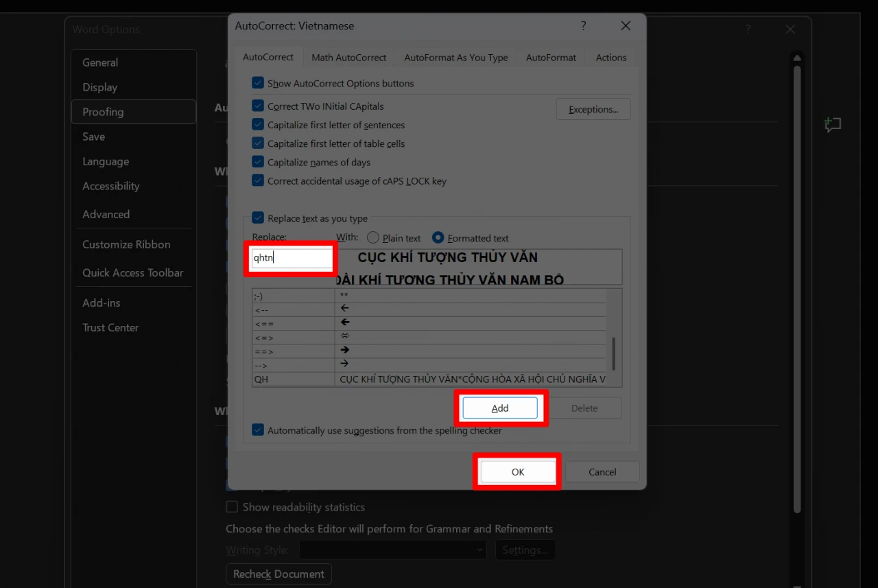This screenshot has width=878, height=588.
Task: Close the AutoCorrect dialog
Action: [625, 26]
